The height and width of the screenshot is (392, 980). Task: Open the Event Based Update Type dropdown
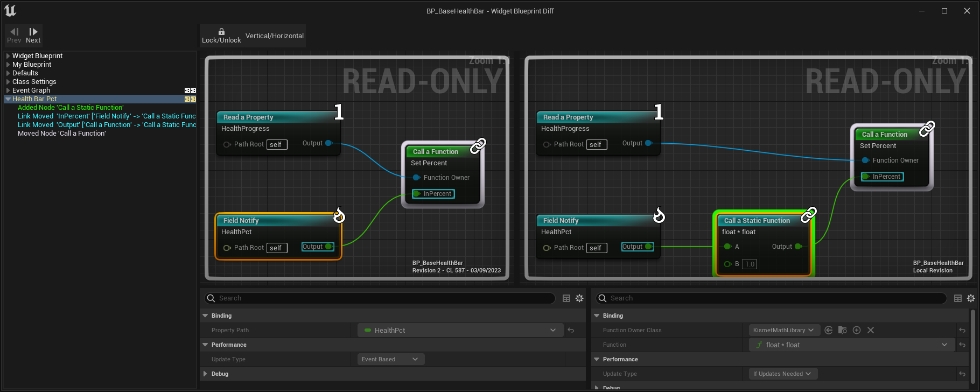point(391,360)
